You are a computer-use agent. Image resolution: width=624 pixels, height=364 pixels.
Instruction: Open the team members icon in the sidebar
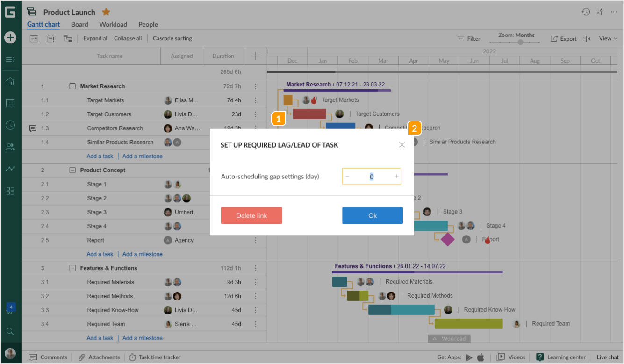(x=10, y=147)
